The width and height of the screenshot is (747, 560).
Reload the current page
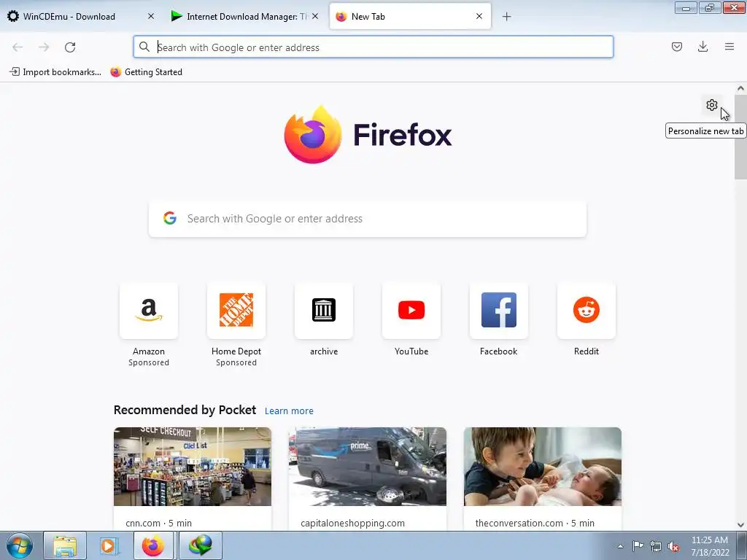click(70, 47)
